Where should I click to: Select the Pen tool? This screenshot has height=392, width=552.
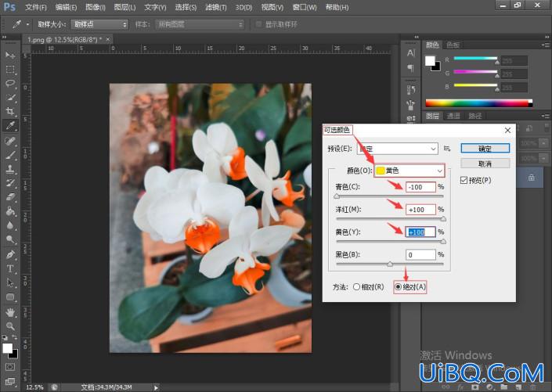10,254
